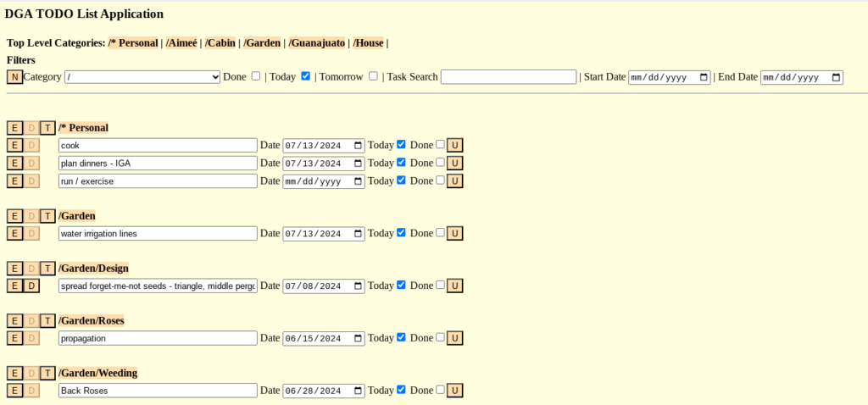Click the calendar icon in Start Date filter

click(x=703, y=77)
